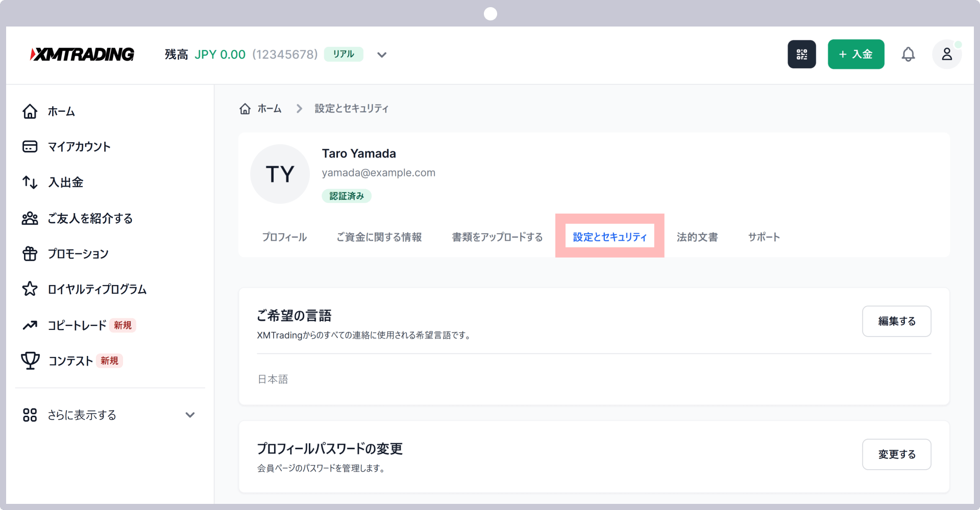
Task: Open ホーム in the sidebar
Action: (x=61, y=111)
